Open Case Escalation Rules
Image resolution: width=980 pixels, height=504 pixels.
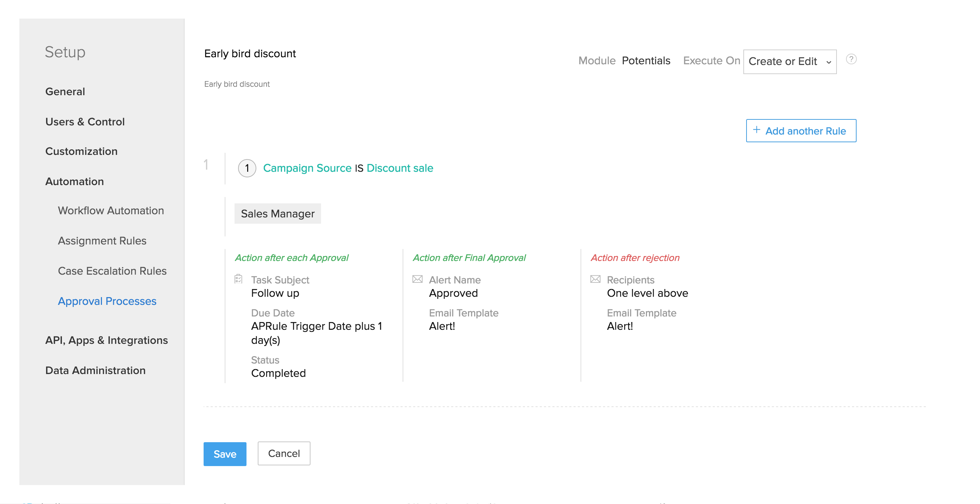pyautogui.click(x=112, y=271)
